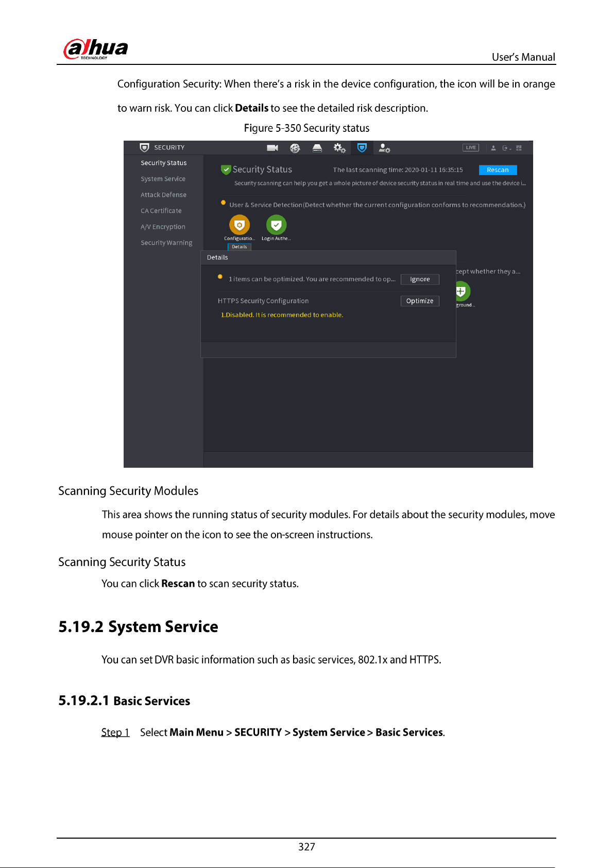The height and width of the screenshot is (868, 614).
Task: Select the Security shield icon in top toolbar
Action: (x=362, y=148)
